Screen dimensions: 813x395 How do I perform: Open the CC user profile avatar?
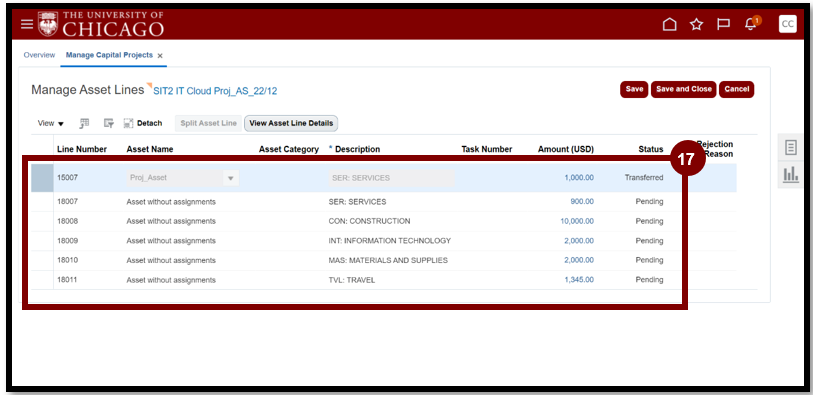(788, 24)
